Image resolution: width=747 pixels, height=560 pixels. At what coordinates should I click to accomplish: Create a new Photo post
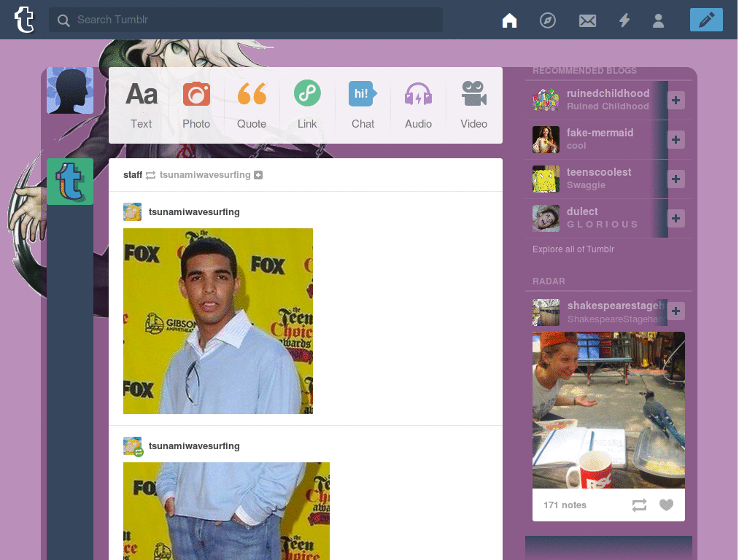(196, 105)
